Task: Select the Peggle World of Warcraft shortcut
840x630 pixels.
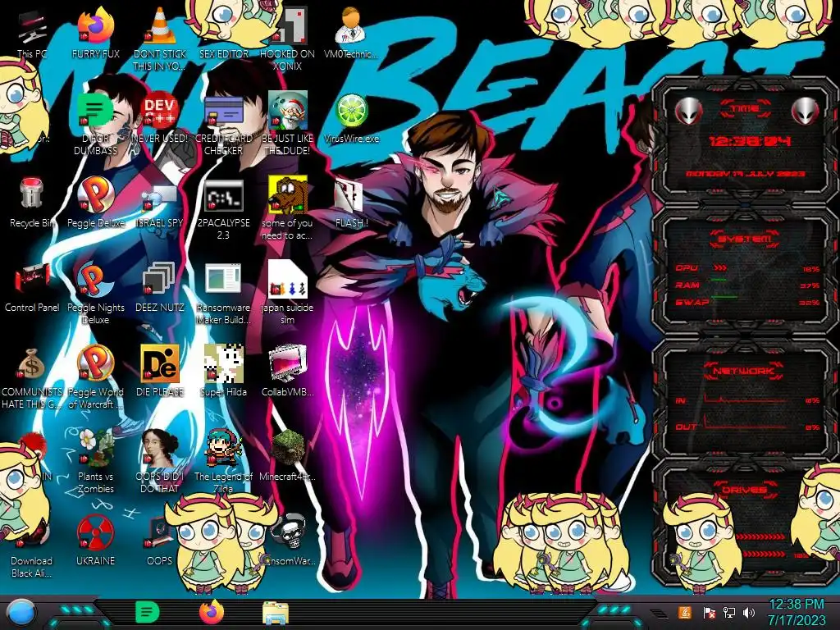Action: point(96,378)
